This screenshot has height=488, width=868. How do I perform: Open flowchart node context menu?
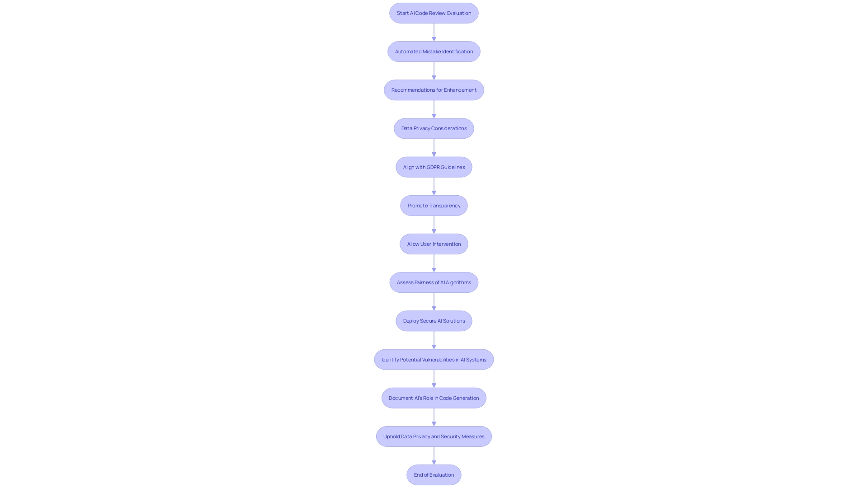434,13
